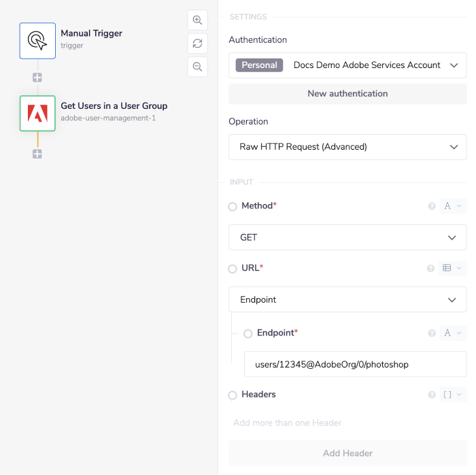Expand the Operation dropdown
Viewport: 476px width, 475px height.
click(x=347, y=147)
